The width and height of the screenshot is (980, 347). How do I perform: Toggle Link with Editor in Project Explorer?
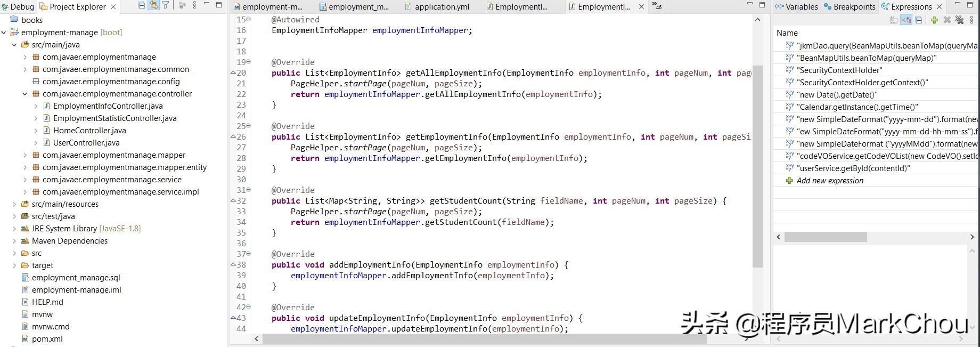[154, 5]
